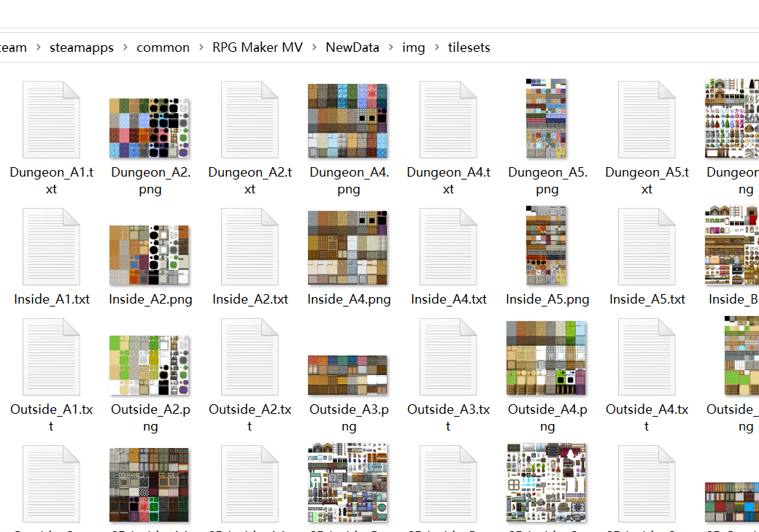Click the Dungeon_A4.png tileset thumbnail
759x532 pixels.
347,120
